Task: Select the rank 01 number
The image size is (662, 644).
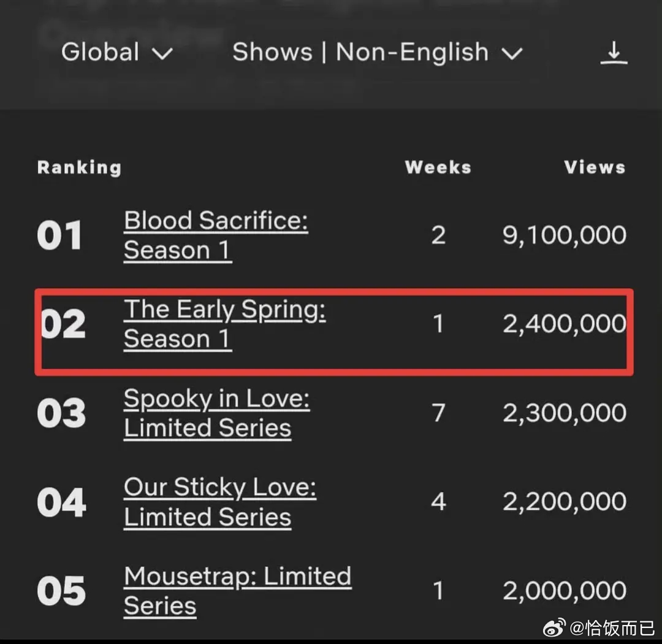Action: [x=59, y=236]
